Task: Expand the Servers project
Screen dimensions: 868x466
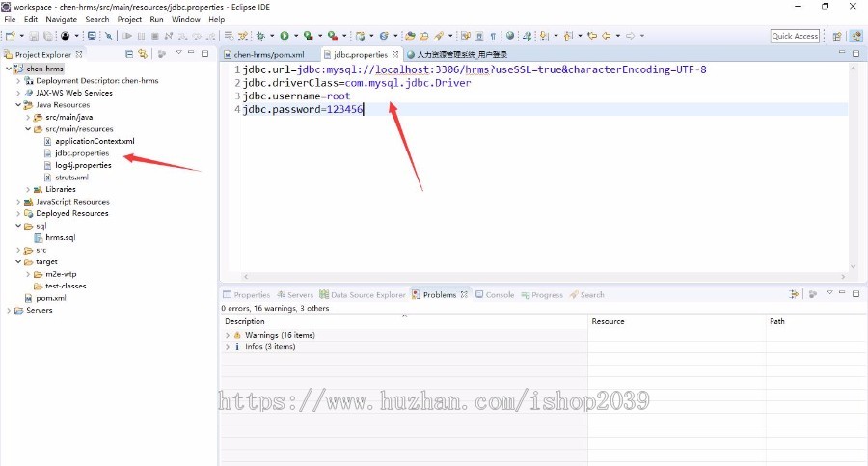Action: [9, 311]
